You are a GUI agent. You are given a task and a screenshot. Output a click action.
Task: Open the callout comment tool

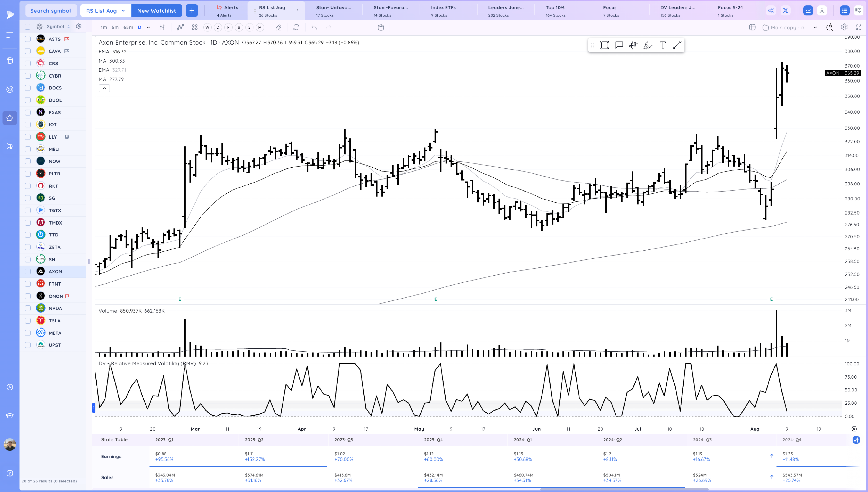pos(619,45)
